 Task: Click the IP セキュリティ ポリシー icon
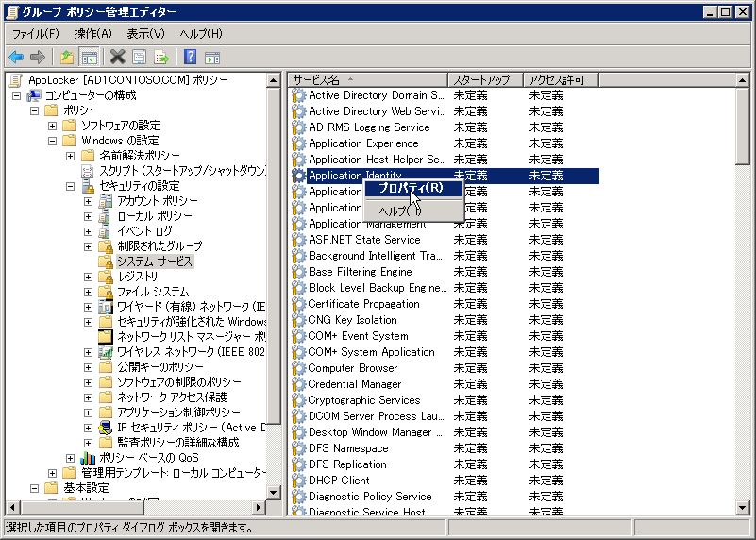click(106, 428)
